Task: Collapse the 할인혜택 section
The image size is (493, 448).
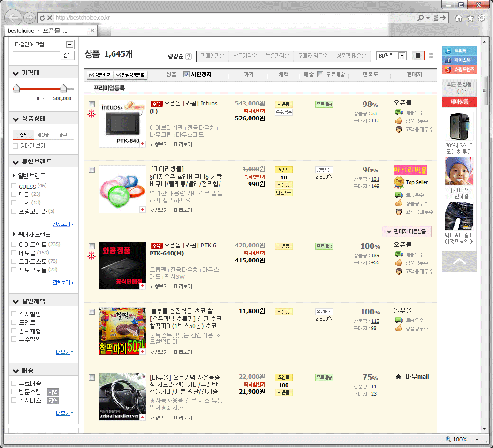Action: [x=16, y=302]
